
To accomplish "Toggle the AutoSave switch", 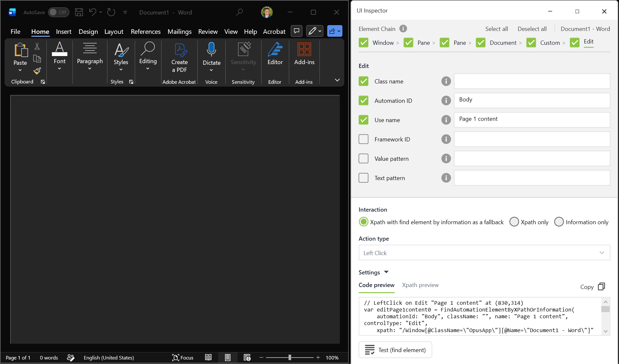I will click(x=58, y=12).
